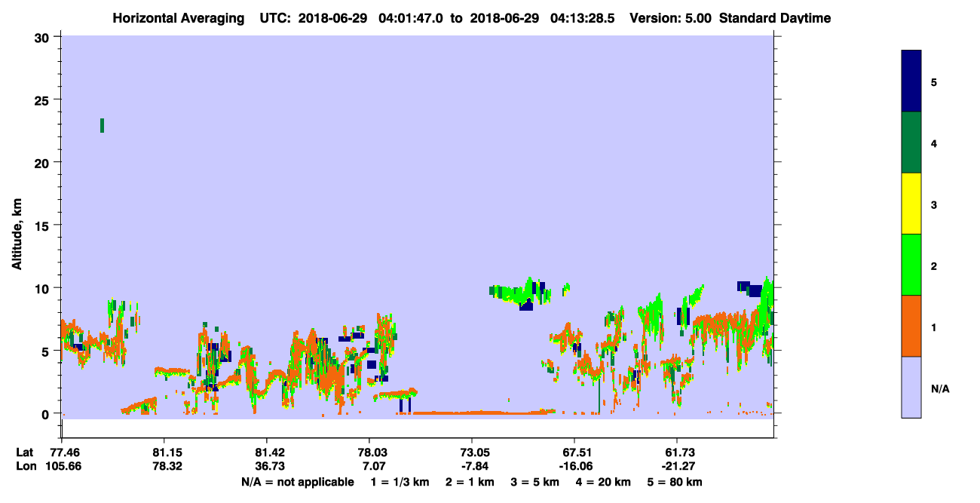This screenshot has width=980, height=503.
Task: Click the colorbar number label 2
Action: 934,265
